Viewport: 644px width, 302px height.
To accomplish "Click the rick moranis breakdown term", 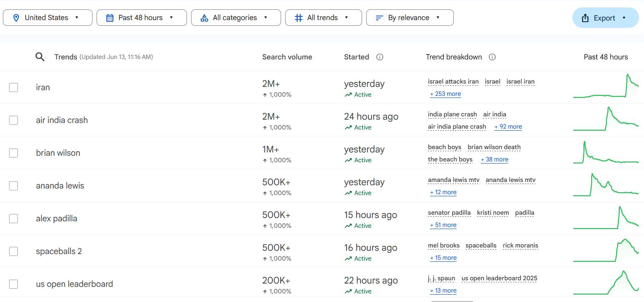I will tap(520, 245).
